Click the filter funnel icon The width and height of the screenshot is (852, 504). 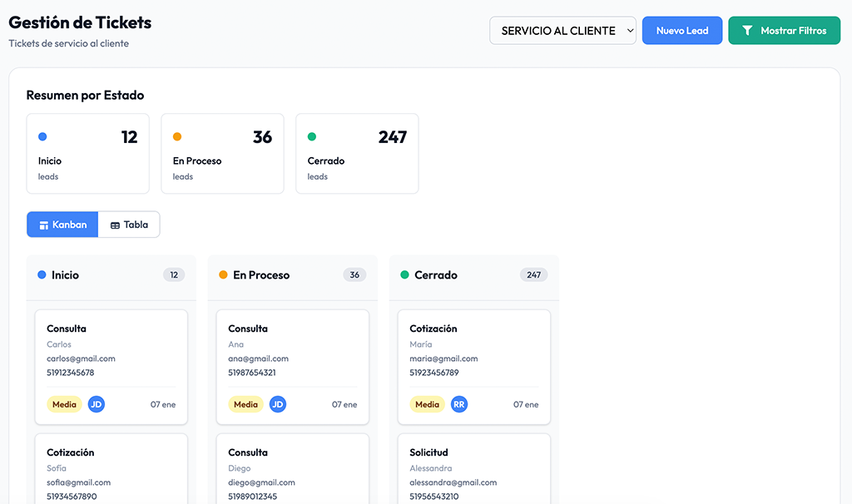[747, 31]
